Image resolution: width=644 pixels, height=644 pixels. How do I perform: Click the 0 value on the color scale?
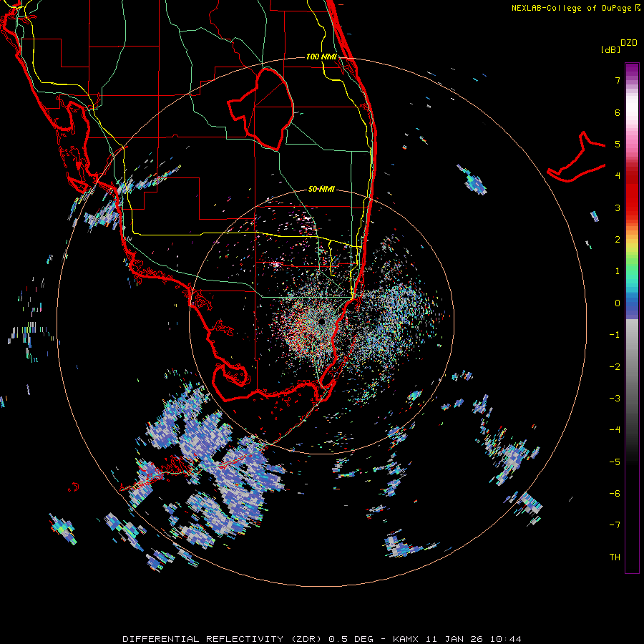[x=618, y=303]
